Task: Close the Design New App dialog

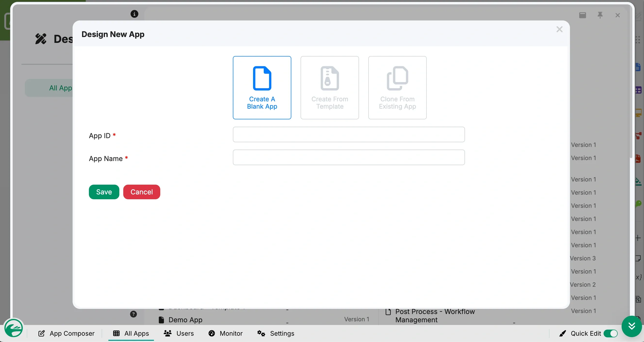Action: (x=559, y=29)
